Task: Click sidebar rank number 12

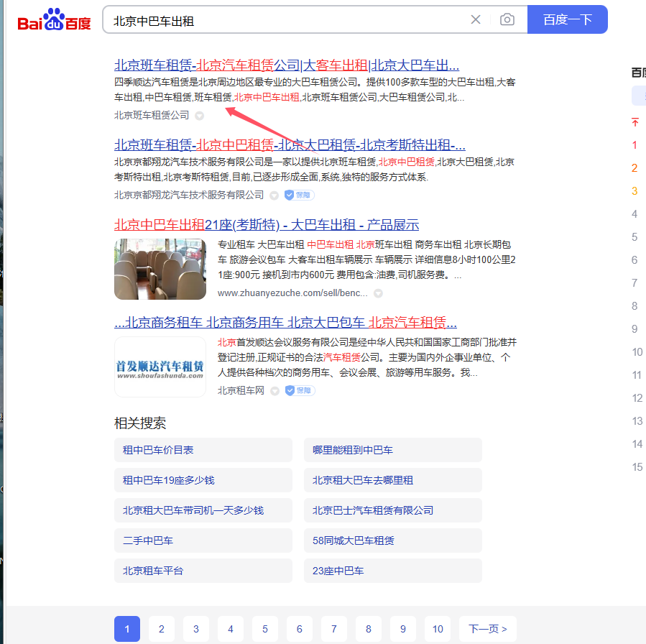Action: coord(637,398)
